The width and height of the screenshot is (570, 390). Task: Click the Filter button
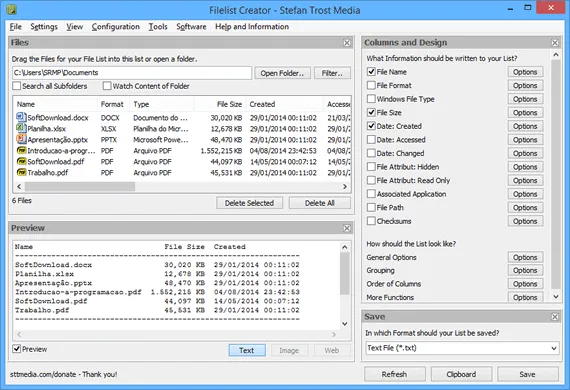(x=332, y=73)
